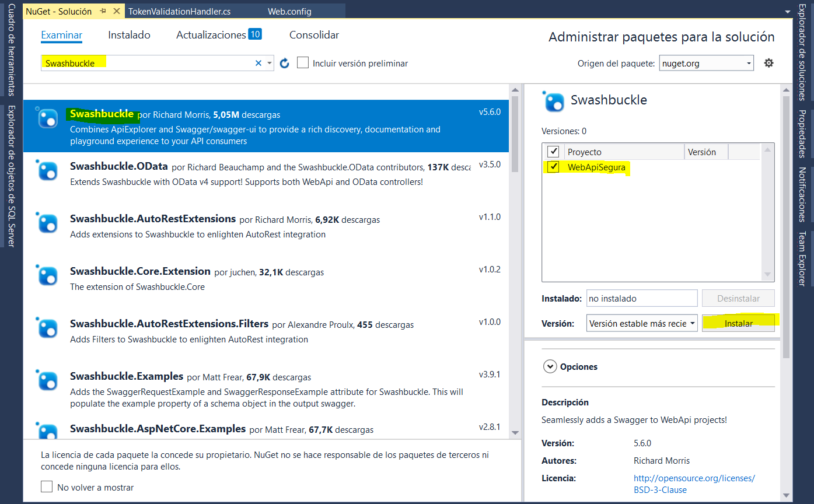Click the package list scroll down arrow
Screen dimensions: 814x504
tap(515, 432)
